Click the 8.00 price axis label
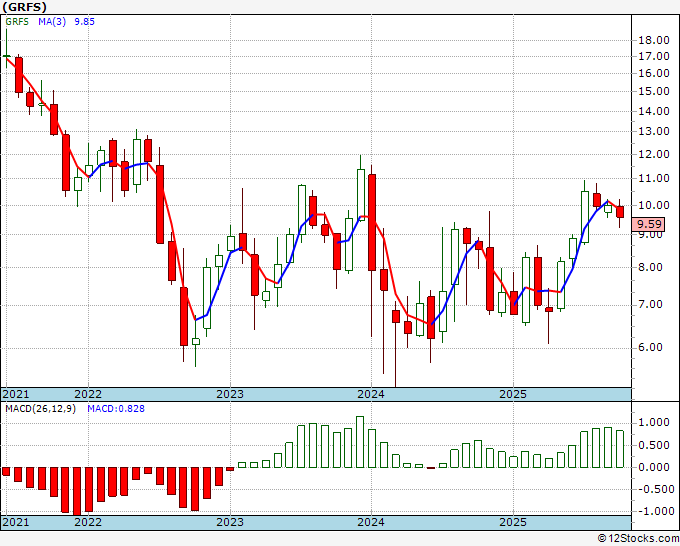This screenshot has height=546, width=680. [651, 267]
